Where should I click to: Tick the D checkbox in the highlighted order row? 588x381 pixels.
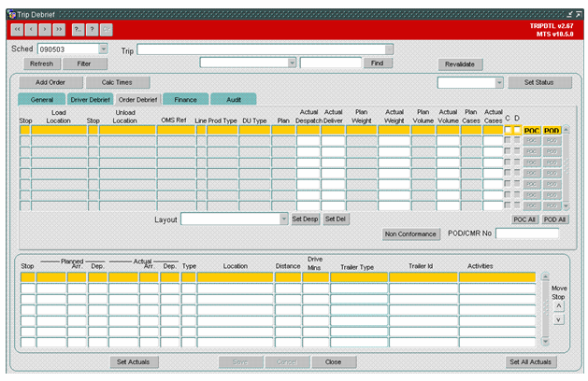[x=517, y=130]
